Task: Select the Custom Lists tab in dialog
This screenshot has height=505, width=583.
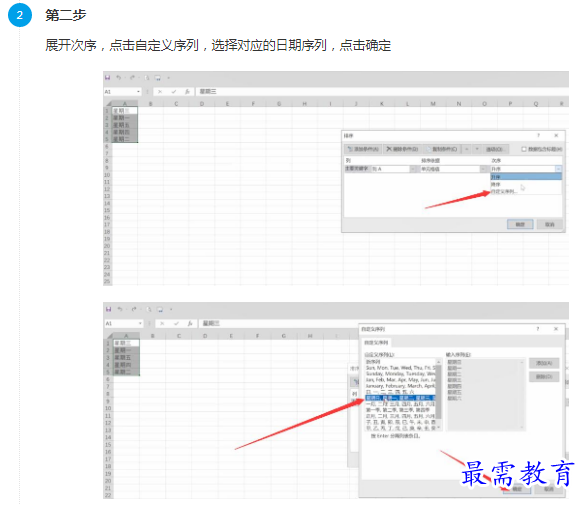Action: coord(376,342)
